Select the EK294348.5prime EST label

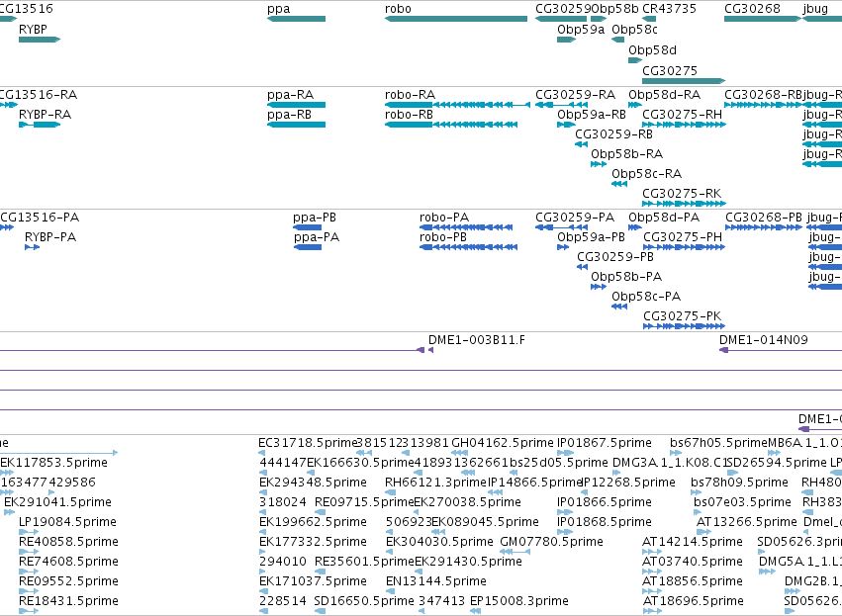(313, 483)
